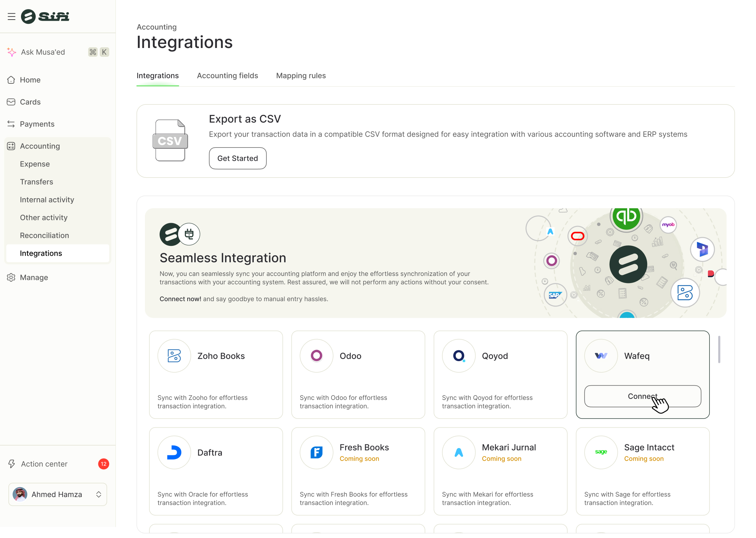Click the plug icon in Seamless Integration banner
Screen dimensions: 756x538
(189, 234)
